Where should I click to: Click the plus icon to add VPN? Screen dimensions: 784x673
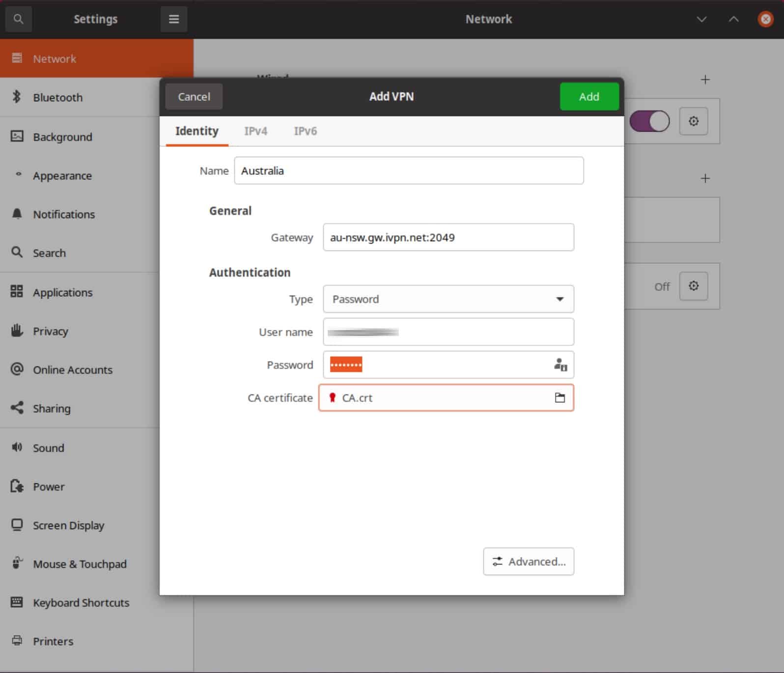[705, 178]
